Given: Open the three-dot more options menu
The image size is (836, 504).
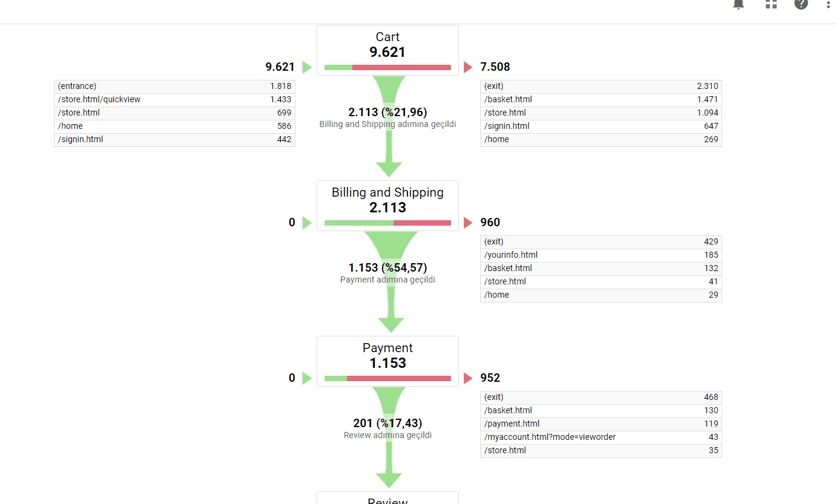Looking at the screenshot, I should tap(829, 4).
